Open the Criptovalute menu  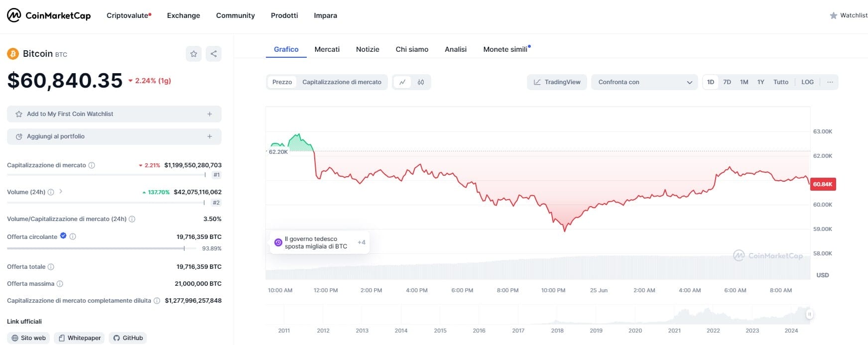128,15
